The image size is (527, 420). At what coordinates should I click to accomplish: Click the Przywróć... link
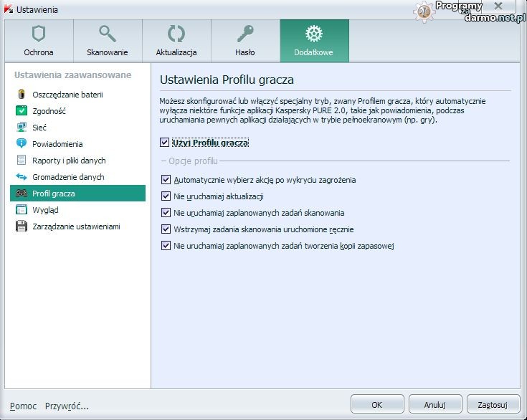(67, 406)
